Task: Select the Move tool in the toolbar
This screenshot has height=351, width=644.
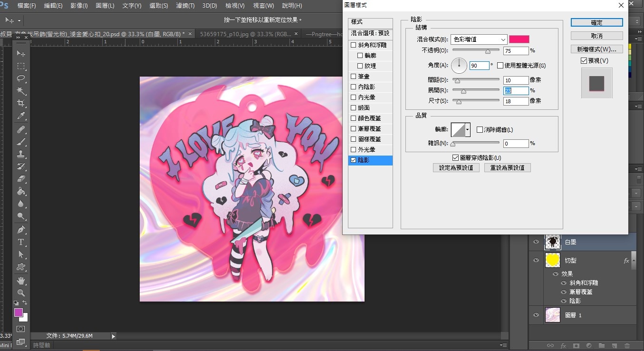Action: coord(21,53)
